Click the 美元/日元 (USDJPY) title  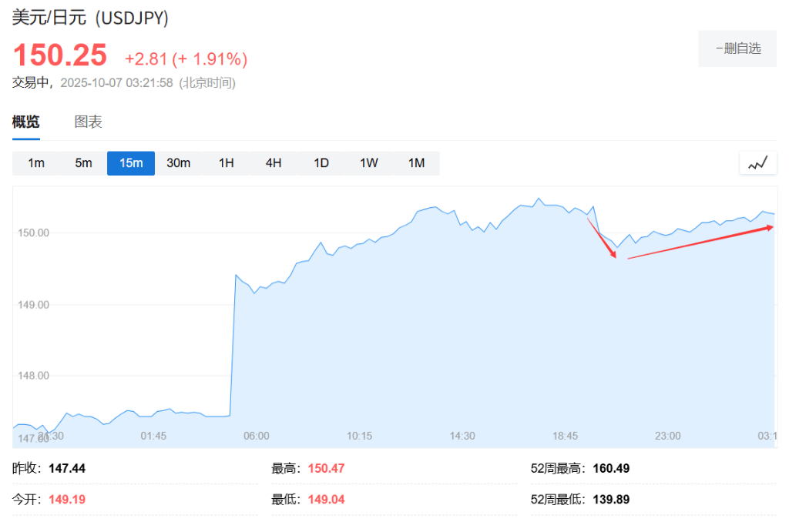(x=90, y=18)
